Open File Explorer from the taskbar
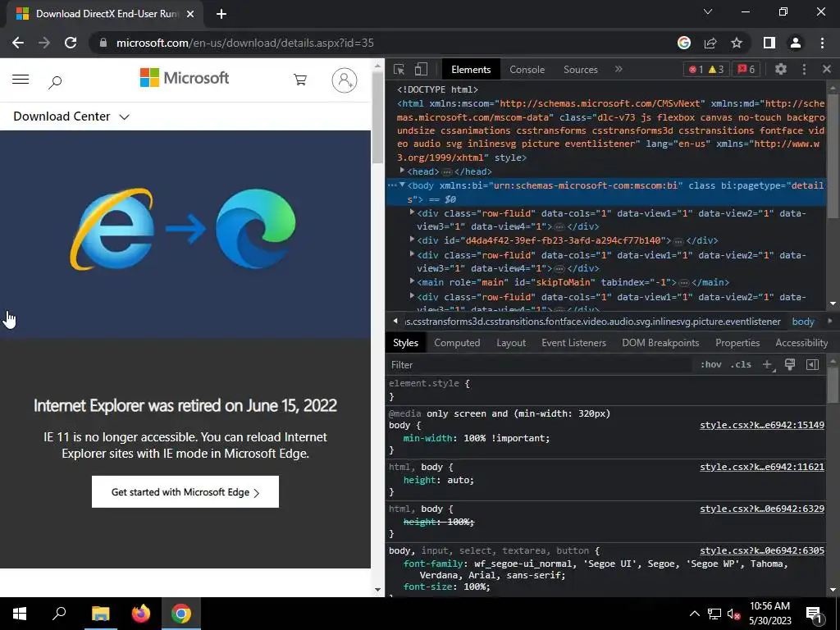 point(101,614)
